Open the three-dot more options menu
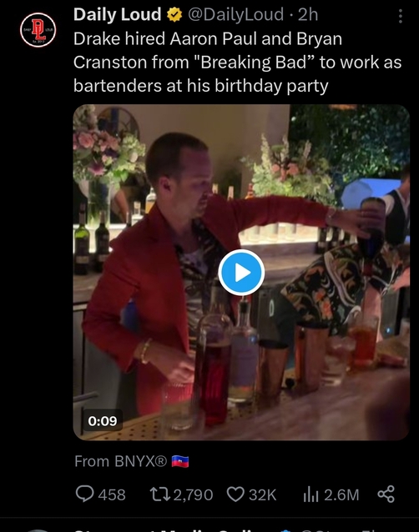The height and width of the screenshot is (532, 419). [x=401, y=16]
